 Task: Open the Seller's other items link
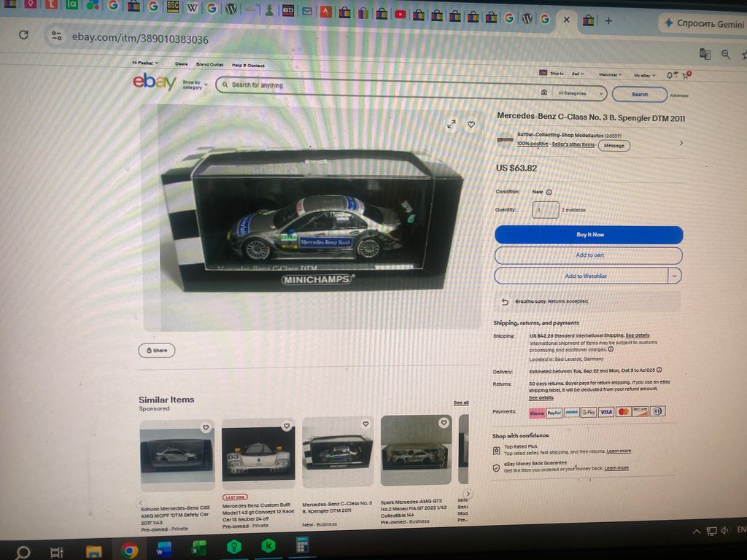click(573, 144)
